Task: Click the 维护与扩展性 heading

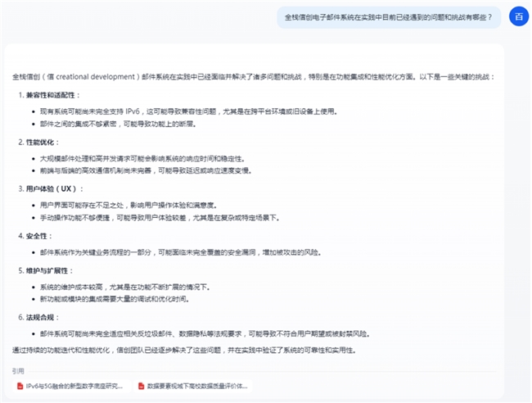Action: click(x=47, y=270)
